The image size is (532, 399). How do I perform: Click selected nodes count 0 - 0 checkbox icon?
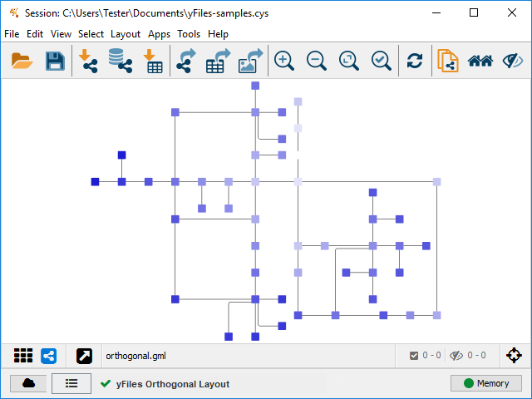[414, 355]
